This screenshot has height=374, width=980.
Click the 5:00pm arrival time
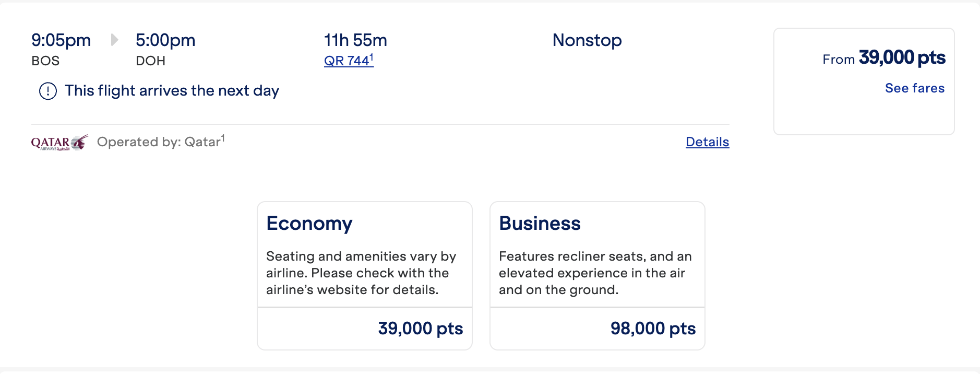165,40
